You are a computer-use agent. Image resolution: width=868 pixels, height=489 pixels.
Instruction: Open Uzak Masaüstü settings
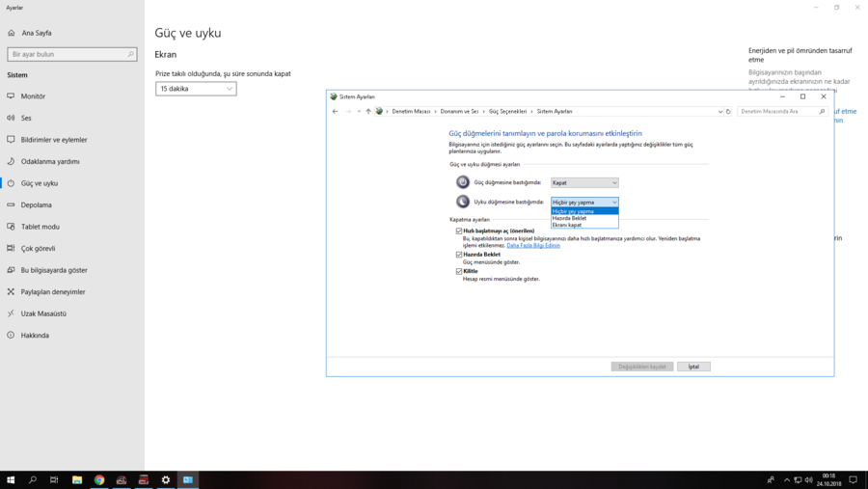tap(43, 312)
